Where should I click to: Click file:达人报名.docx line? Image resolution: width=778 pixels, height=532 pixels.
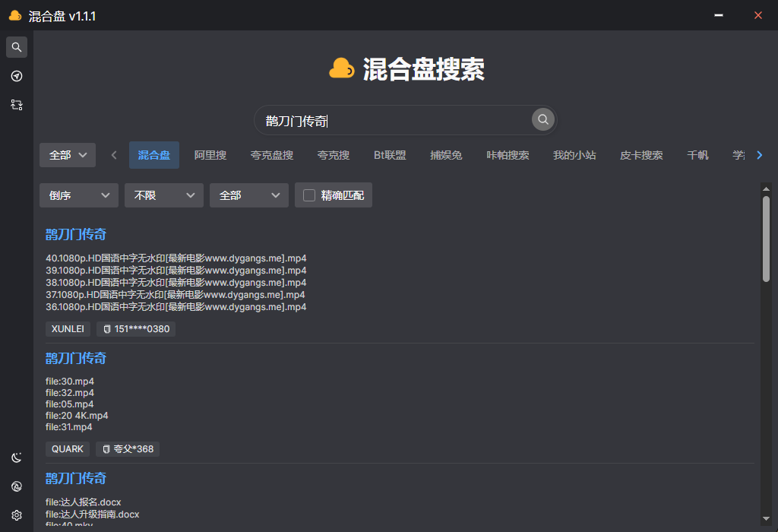coord(84,502)
